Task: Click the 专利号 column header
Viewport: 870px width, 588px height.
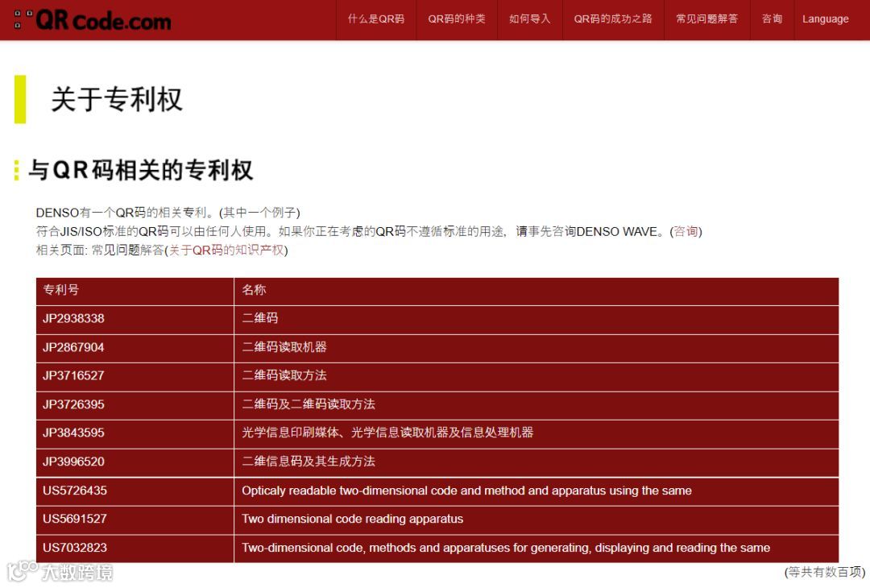Action: pos(61,289)
